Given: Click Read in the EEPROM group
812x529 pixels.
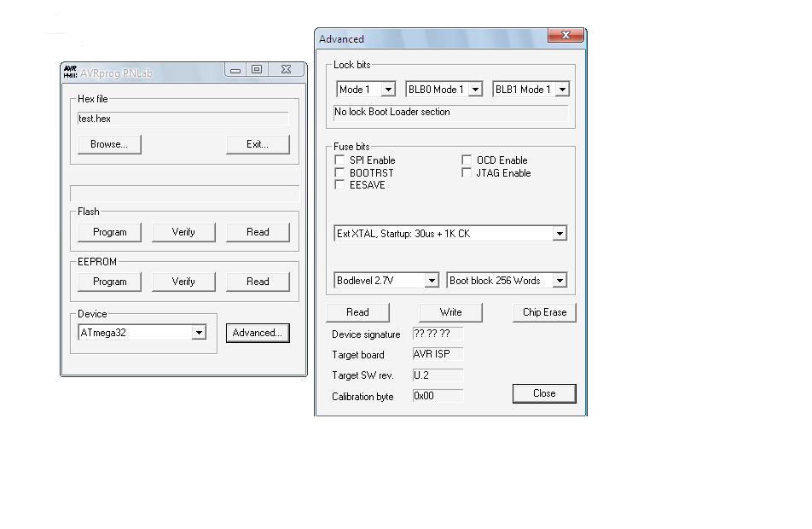Looking at the screenshot, I should pyautogui.click(x=258, y=282).
